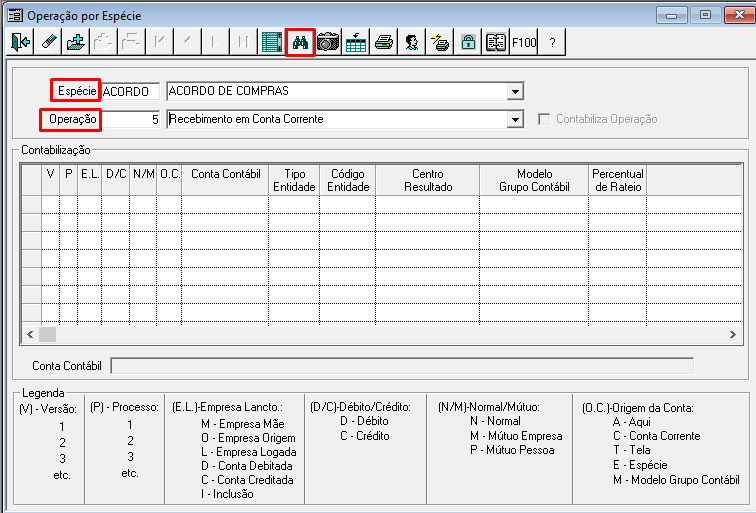Viewport: 756px width, 513px height.
Task: Click the padlock lock icon
Action: (x=468, y=42)
